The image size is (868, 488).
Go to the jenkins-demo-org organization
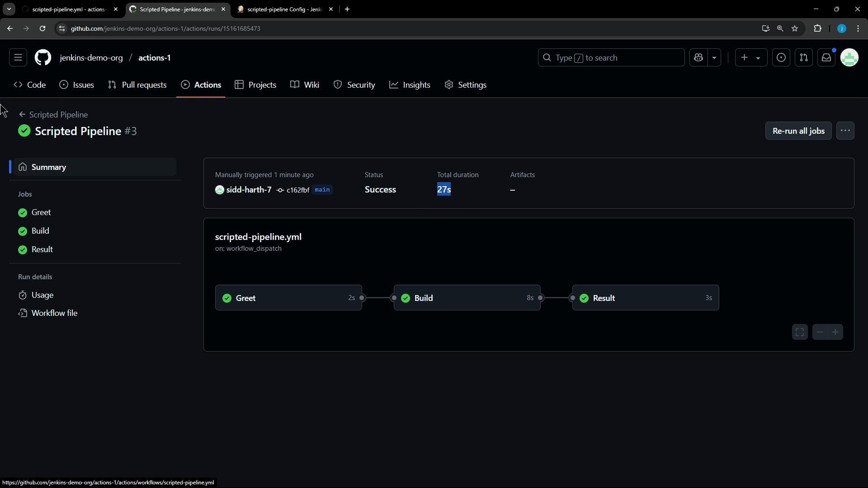(91, 58)
